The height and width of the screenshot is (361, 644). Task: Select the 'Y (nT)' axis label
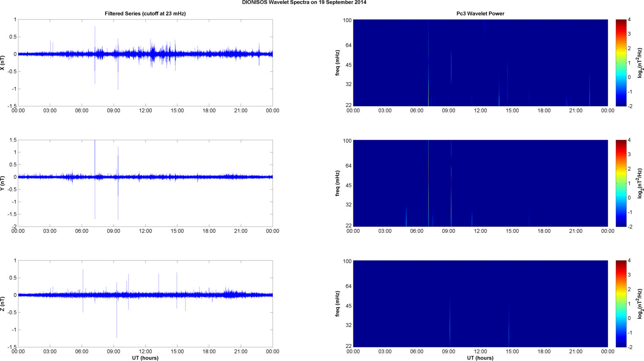click(3, 183)
